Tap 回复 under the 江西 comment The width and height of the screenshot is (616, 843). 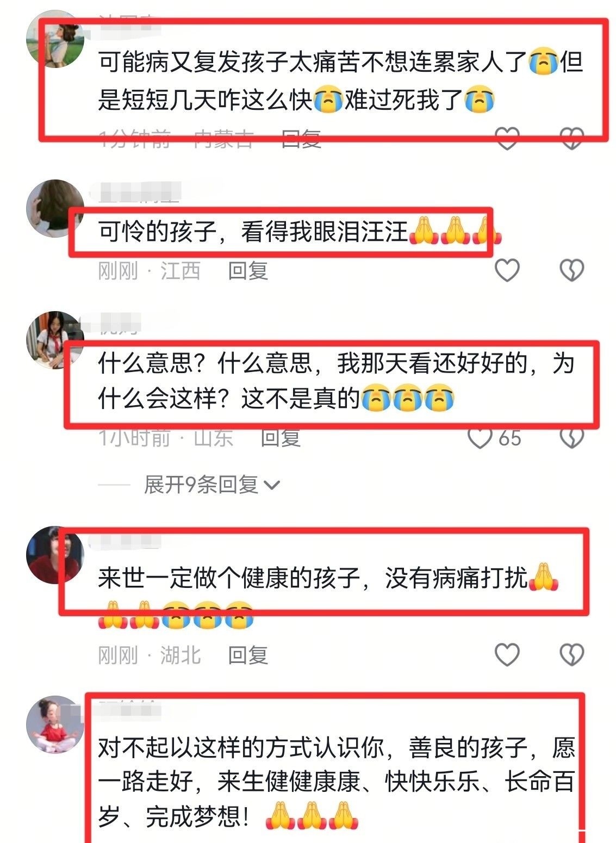pyautogui.click(x=248, y=270)
